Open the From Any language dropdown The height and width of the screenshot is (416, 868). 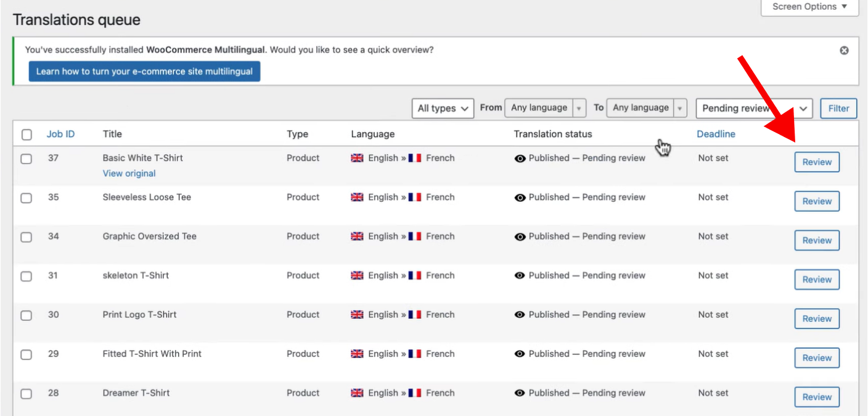pos(545,107)
